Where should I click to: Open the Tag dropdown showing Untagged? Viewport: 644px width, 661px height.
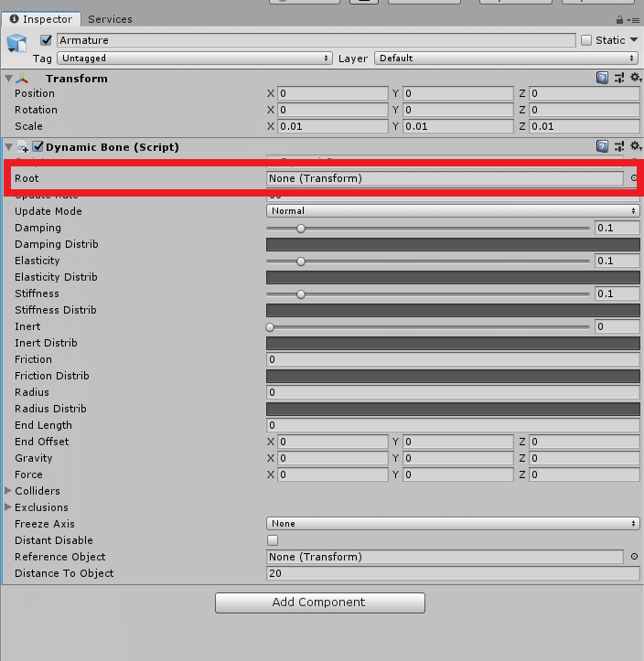(195, 59)
